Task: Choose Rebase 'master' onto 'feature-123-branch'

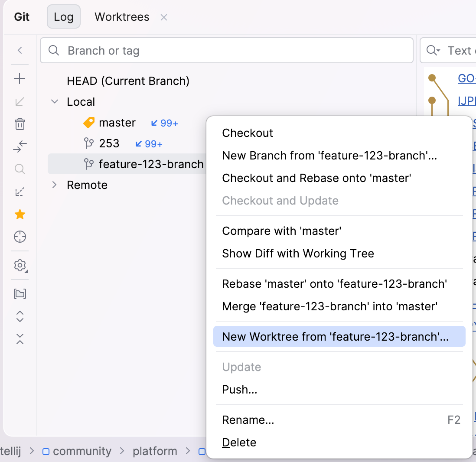Action: pos(339,283)
